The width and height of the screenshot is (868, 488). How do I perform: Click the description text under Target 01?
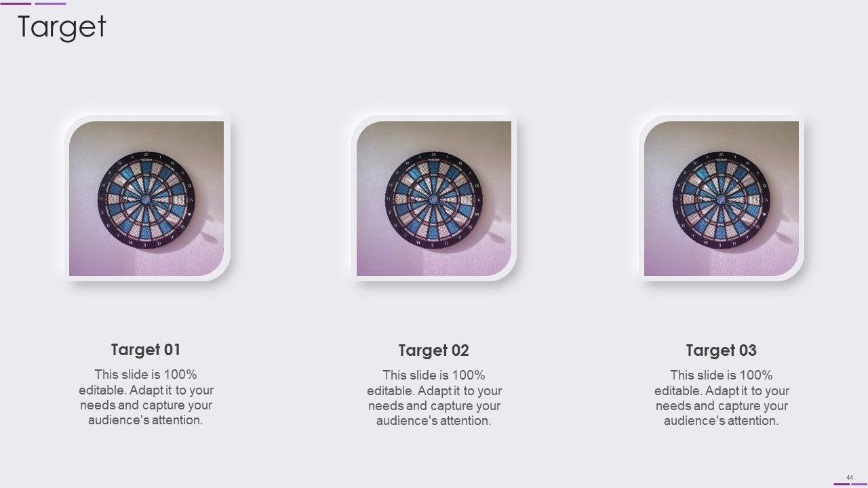146,397
